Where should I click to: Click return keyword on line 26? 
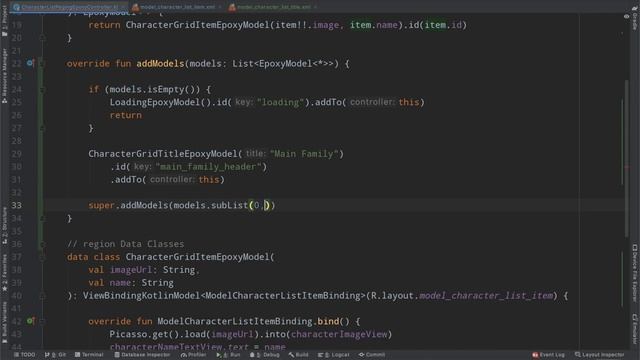[x=126, y=116]
